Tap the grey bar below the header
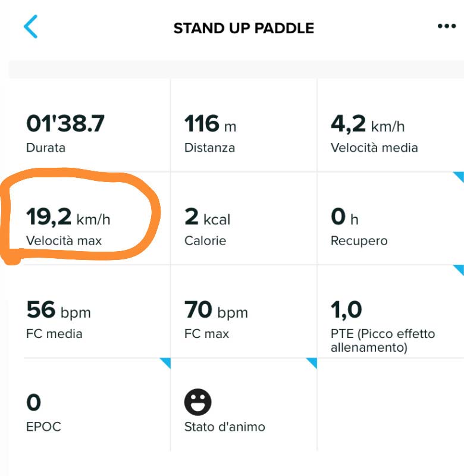 [x=236, y=69]
